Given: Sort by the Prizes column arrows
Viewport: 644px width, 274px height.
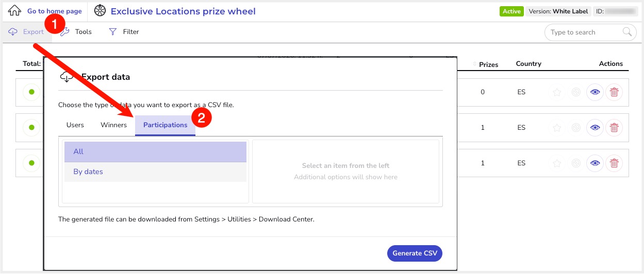Looking at the screenshot, I should click(x=475, y=64).
